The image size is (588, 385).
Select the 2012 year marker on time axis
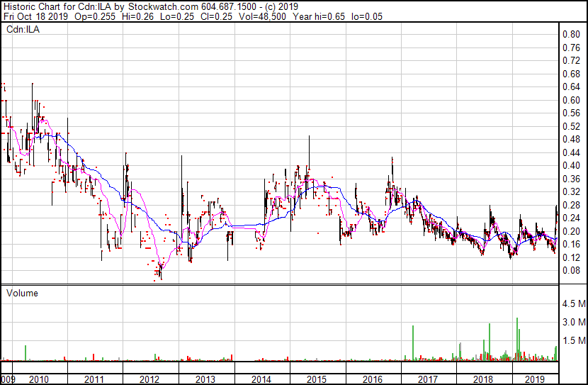click(x=149, y=379)
